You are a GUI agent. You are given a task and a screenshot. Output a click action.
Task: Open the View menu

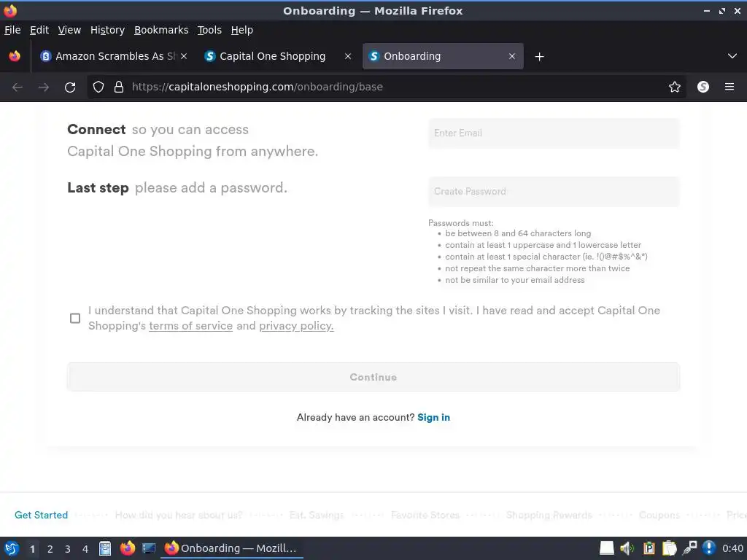69,30
